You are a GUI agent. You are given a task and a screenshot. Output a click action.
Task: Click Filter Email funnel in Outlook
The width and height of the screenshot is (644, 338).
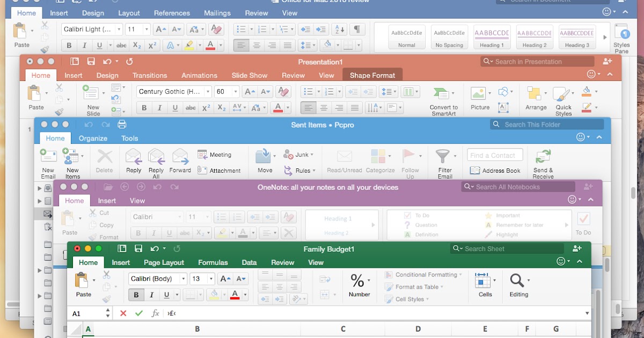coord(445,163)
